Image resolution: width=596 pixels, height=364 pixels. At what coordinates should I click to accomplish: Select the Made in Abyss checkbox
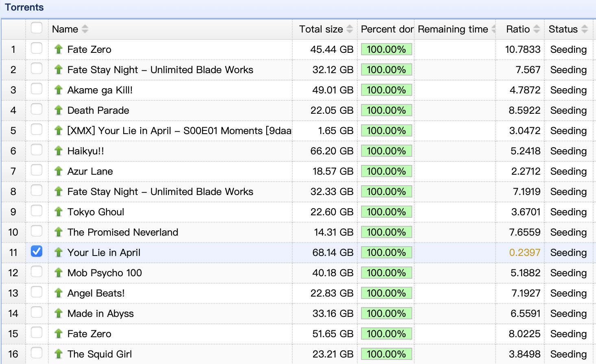point(37,312)
